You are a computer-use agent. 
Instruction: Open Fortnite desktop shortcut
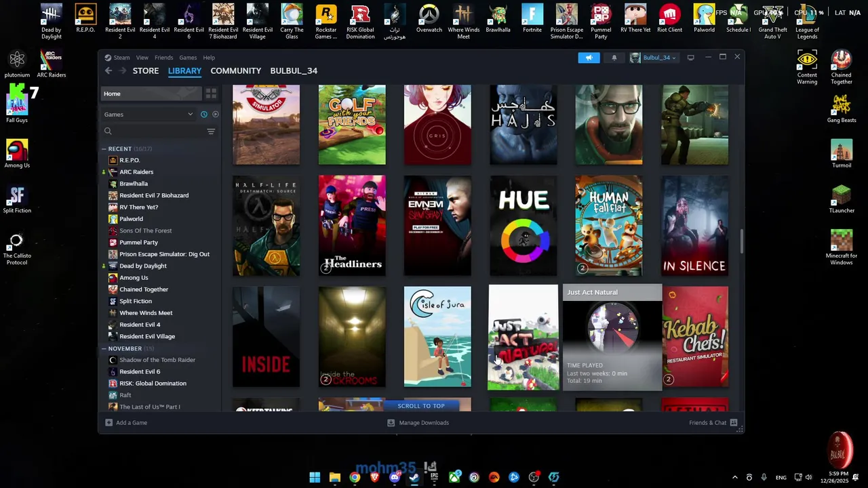(532, 19)
